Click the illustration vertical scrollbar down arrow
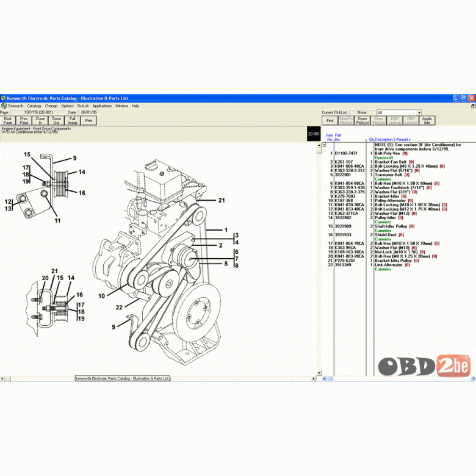 (319, 373)
